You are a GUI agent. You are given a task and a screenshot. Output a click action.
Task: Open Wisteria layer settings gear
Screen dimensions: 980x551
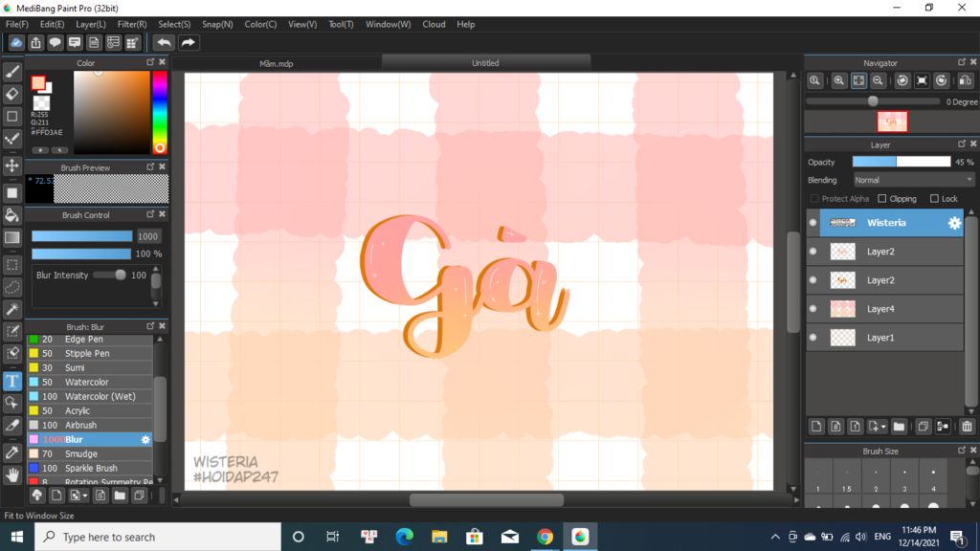954,223
